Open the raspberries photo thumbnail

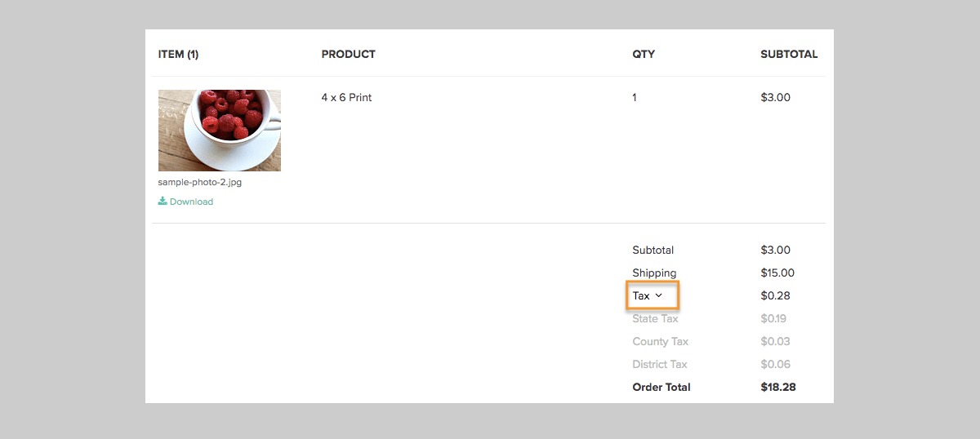(220, 131)
